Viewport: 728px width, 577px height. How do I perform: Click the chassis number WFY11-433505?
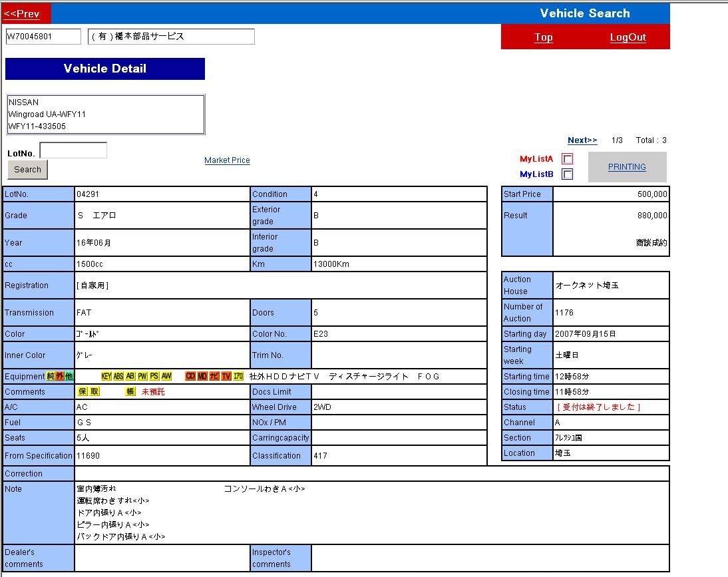[37, 126]
